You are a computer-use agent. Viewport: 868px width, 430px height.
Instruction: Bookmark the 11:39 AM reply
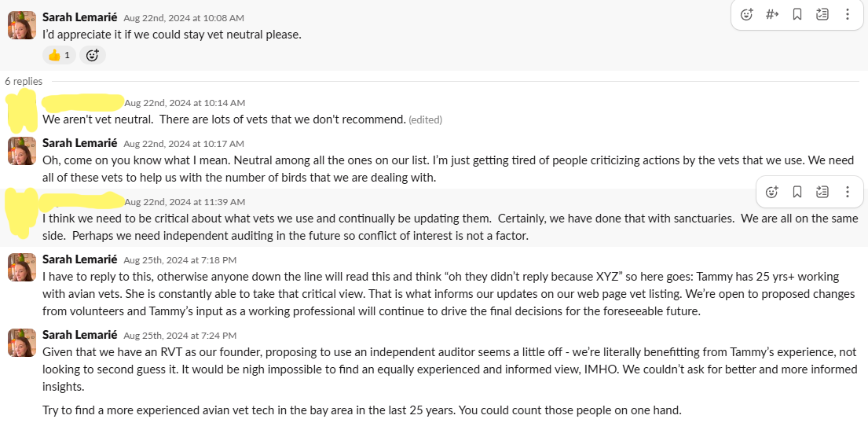pos(797,192)
